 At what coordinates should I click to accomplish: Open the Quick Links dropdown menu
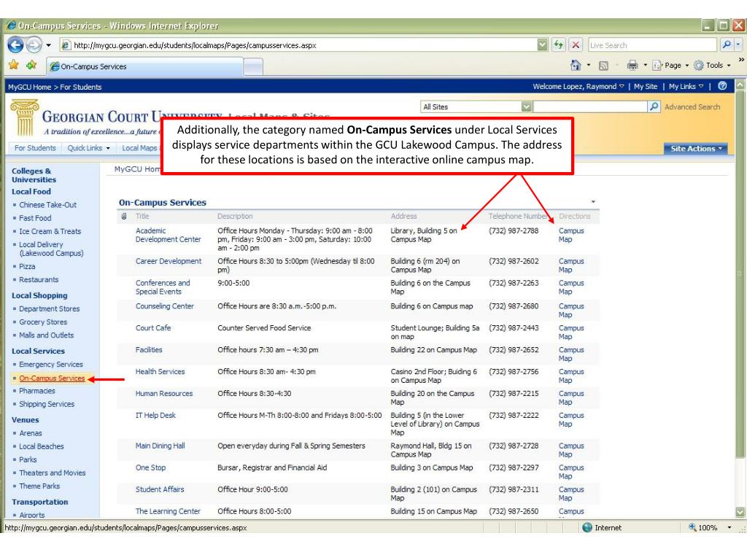[88, 148]
